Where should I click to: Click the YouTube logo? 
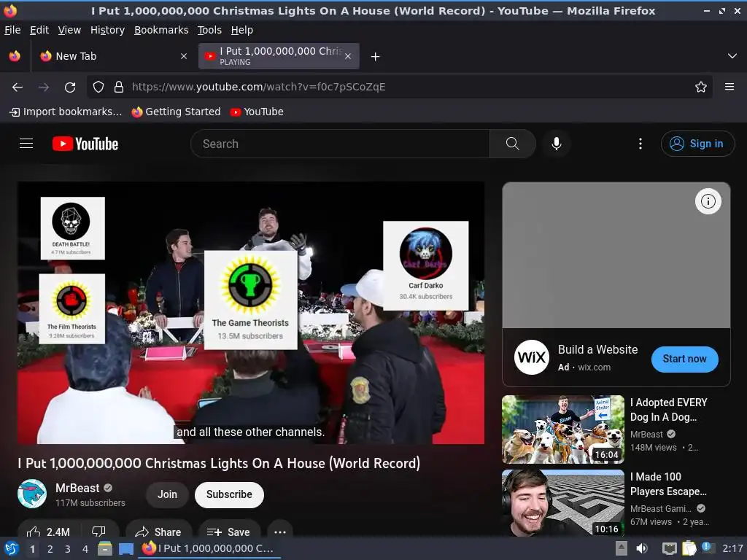[x=85, y=144]
